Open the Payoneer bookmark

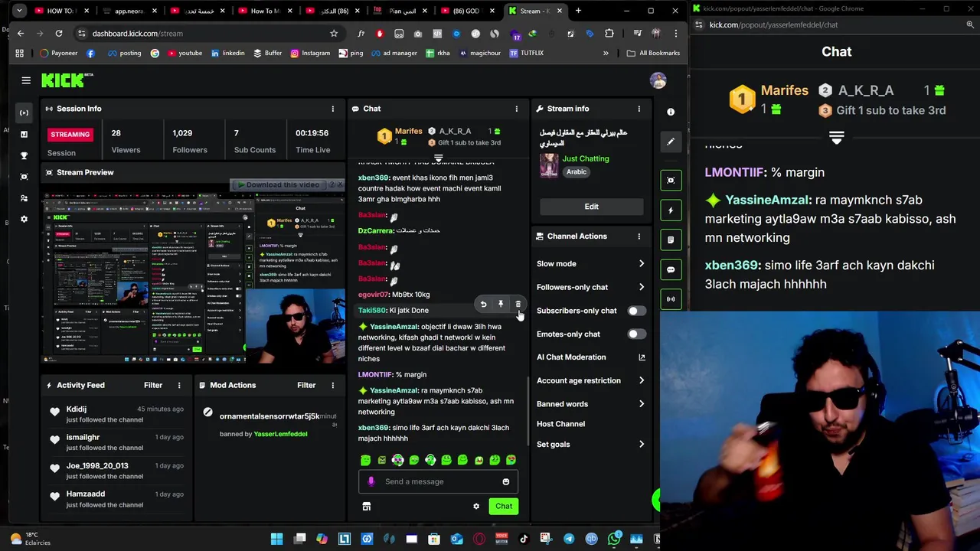coord(59,54)
